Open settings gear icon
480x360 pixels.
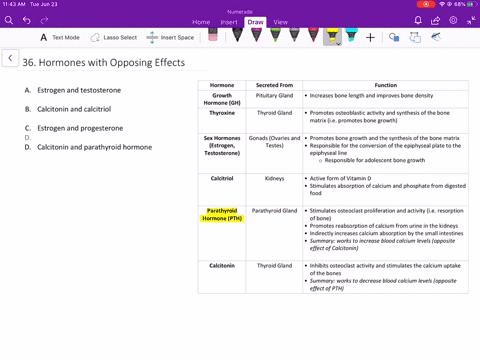pos(453,20)
